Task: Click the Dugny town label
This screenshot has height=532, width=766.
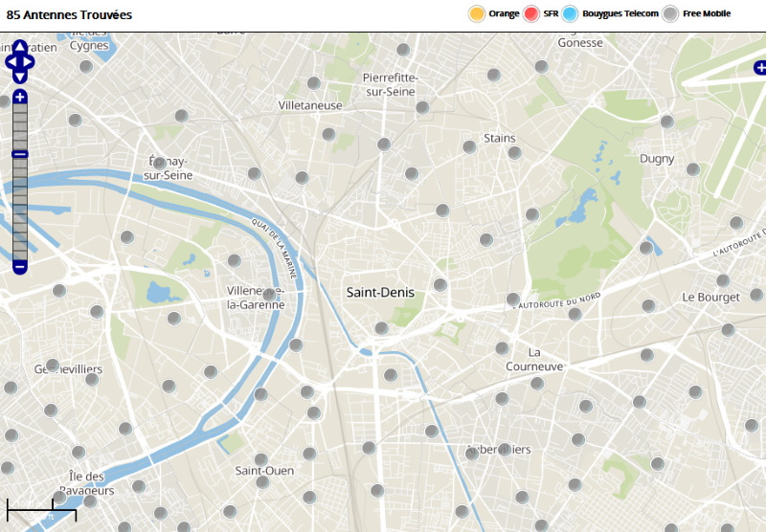Action: coord(657,159)
